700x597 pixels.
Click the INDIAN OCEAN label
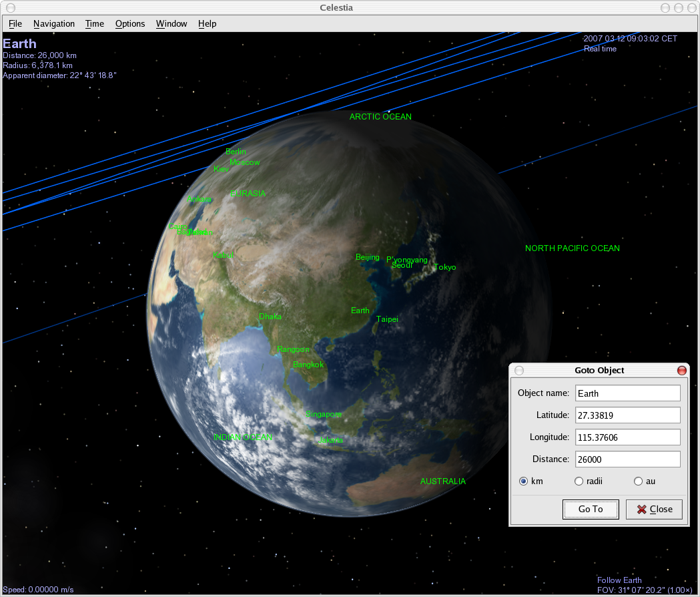click(243, 437)
